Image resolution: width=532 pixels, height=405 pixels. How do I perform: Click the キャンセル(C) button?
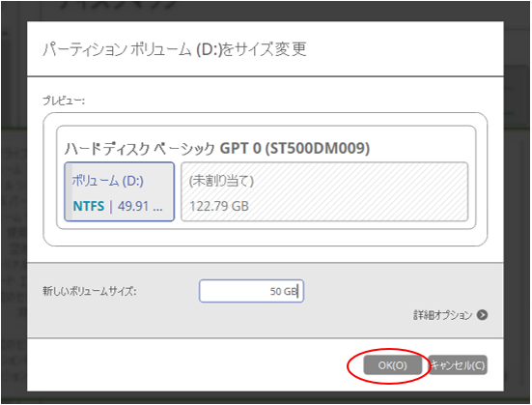(458, 365)
